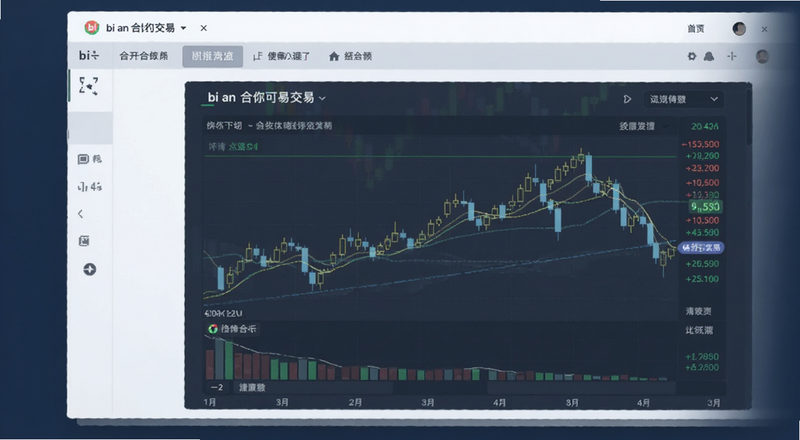The height and width of the screenshot is (440, 800).
Task: Expand the chevron next to the chart title
Action: click(322, 98)
